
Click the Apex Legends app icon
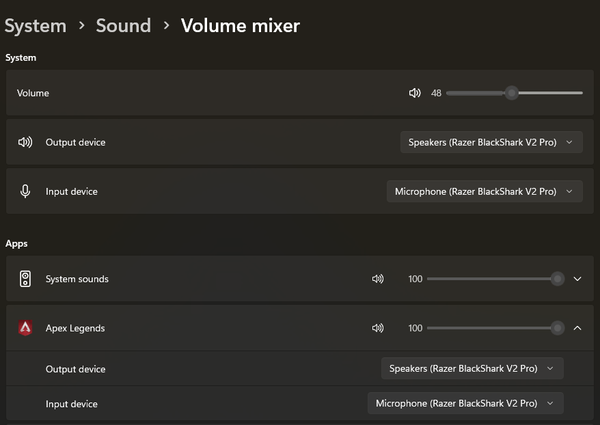point(25,328)
